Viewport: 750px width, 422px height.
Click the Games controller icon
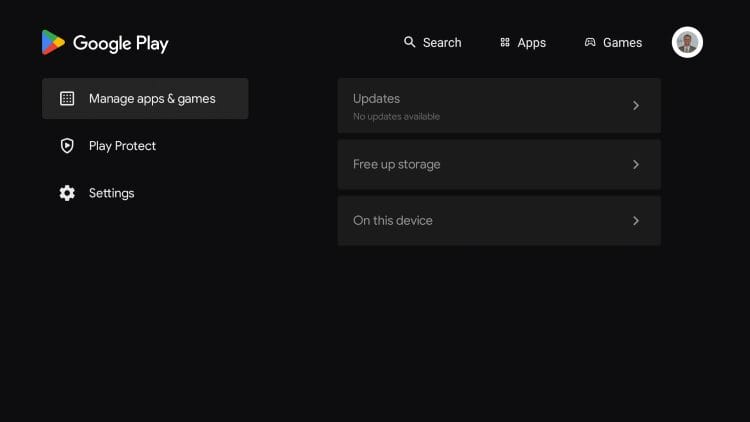click(590, 42)
